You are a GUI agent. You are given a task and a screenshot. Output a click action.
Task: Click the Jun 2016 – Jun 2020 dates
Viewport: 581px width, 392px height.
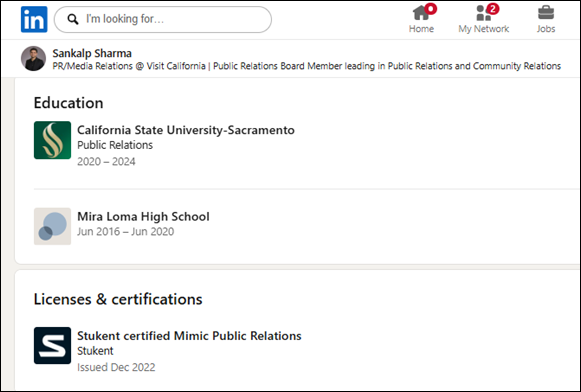(x=126, y=232)
